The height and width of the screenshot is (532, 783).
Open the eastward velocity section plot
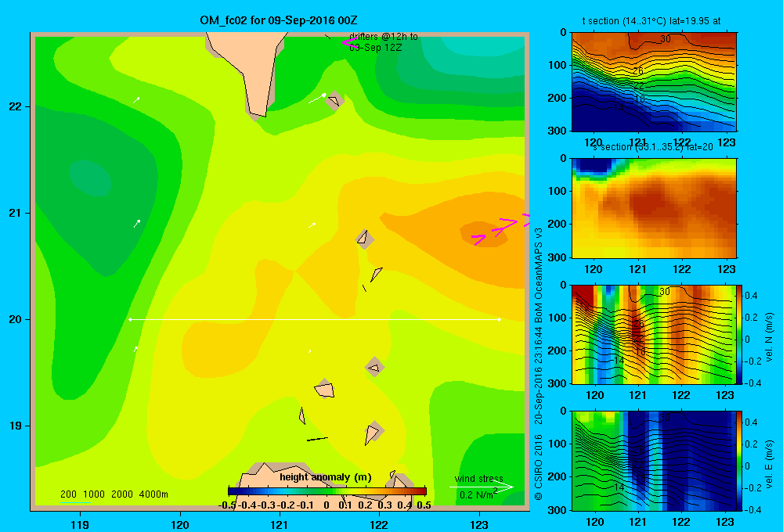(654, 461)
